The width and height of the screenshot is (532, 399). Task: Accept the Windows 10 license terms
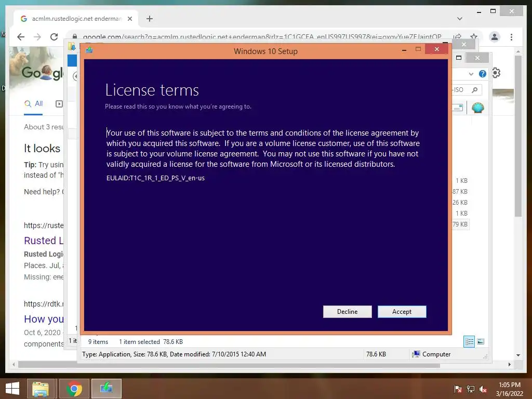pos(402,312)
